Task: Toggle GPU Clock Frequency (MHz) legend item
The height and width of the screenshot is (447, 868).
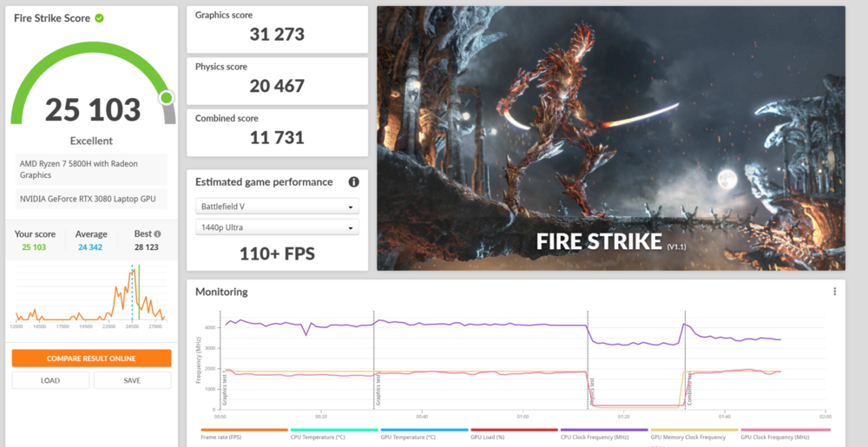Action: tap(785, 437)
